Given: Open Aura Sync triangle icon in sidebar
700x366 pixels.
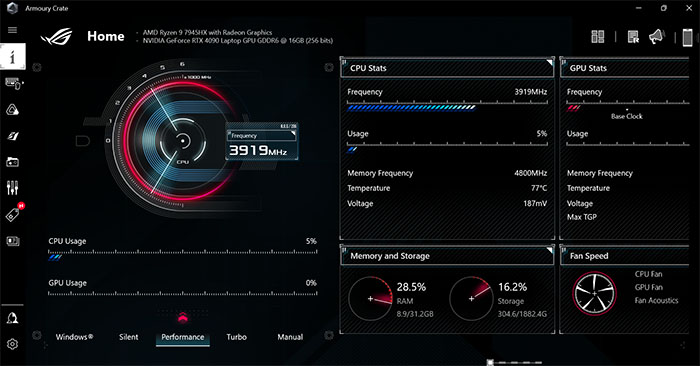Looking at the screenshot, I should pos(12,109).
